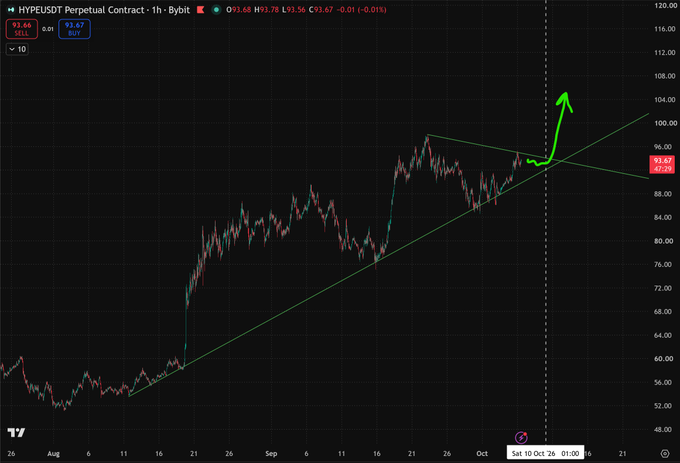Image resolution: width=680 pixels, height=463 pixels.
Task: Click the high value H93.78
Action: tap(266, 10)
